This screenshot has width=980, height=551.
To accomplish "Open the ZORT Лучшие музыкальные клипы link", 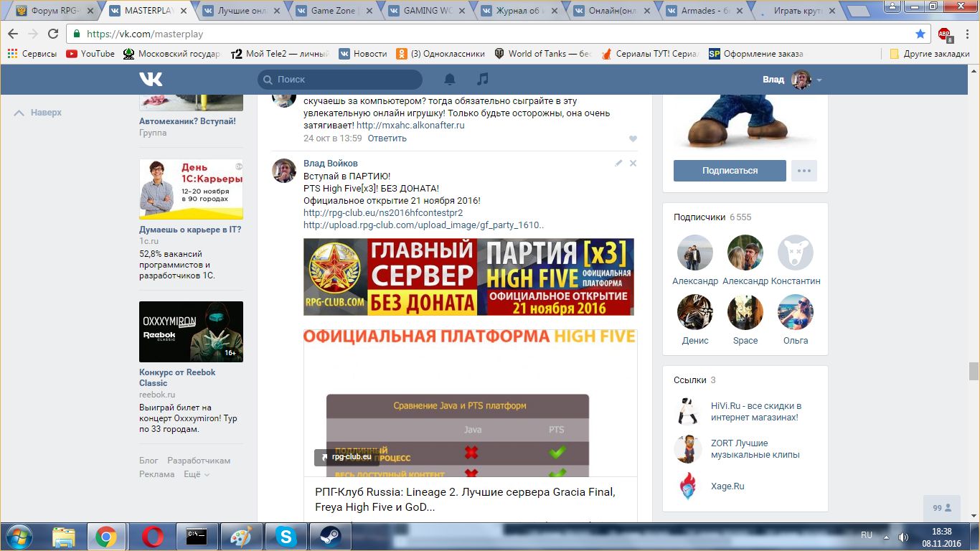I will [755, 448].
